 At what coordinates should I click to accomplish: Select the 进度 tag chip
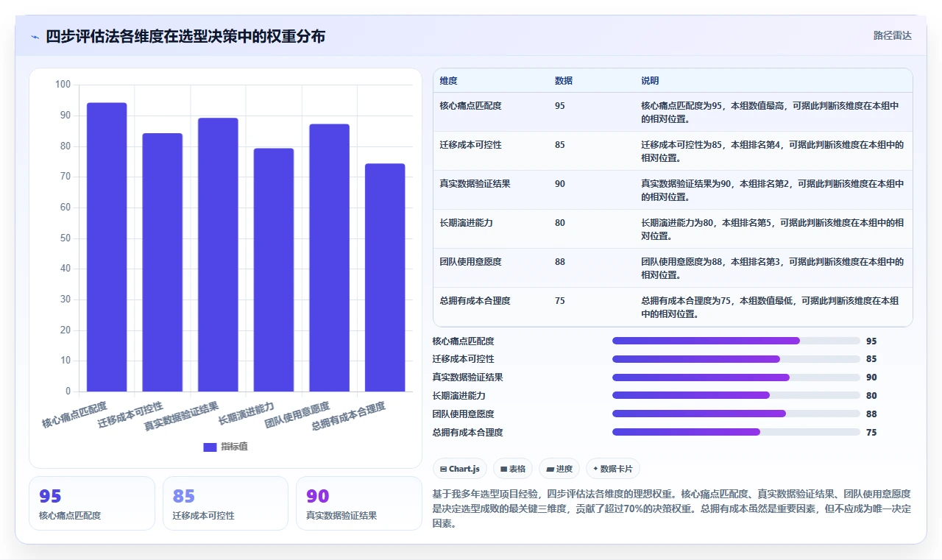click(559, 469)
